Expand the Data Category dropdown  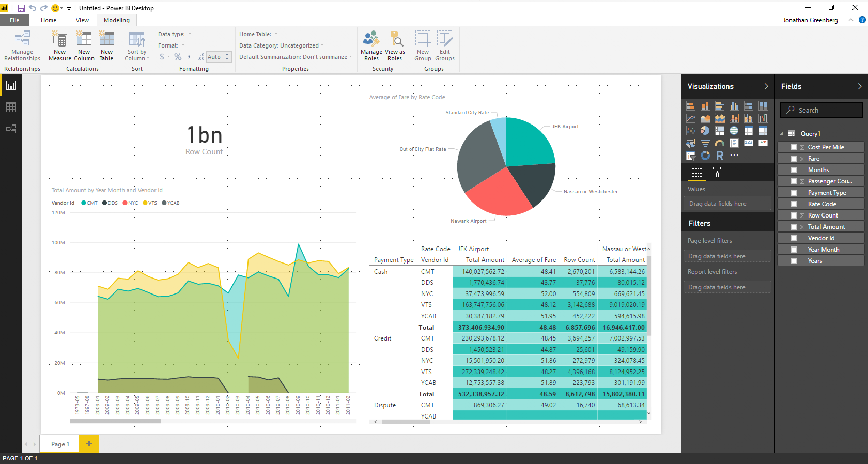[x=281, y=45]
